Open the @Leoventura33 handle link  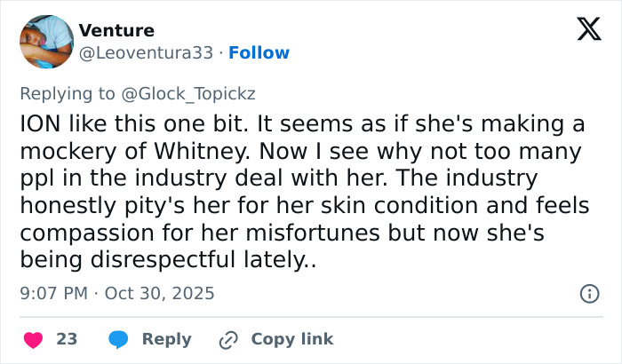(x=147, y=52)
